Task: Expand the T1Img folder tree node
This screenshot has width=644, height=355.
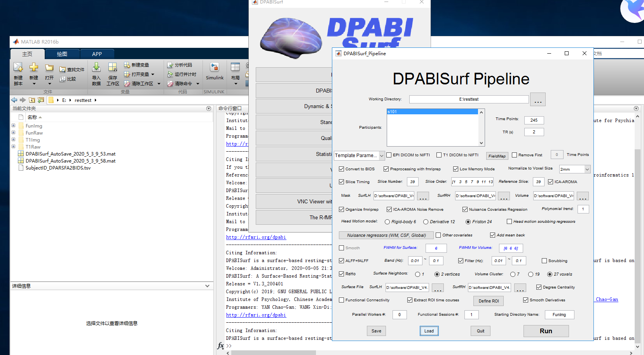Action: (13, 140)
